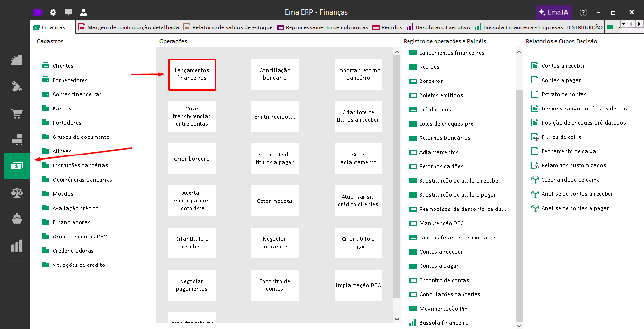Click the help question mark icon
Image resolution: width=644 pixels, height=329 pixels.
click(x=583, y=12)
